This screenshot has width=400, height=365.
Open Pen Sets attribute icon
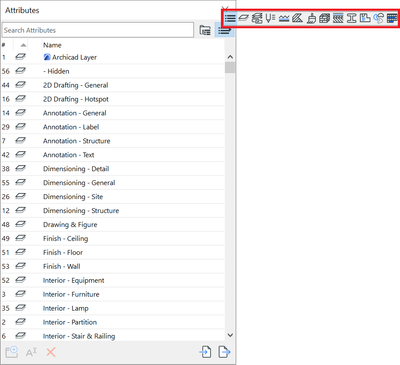270,18
